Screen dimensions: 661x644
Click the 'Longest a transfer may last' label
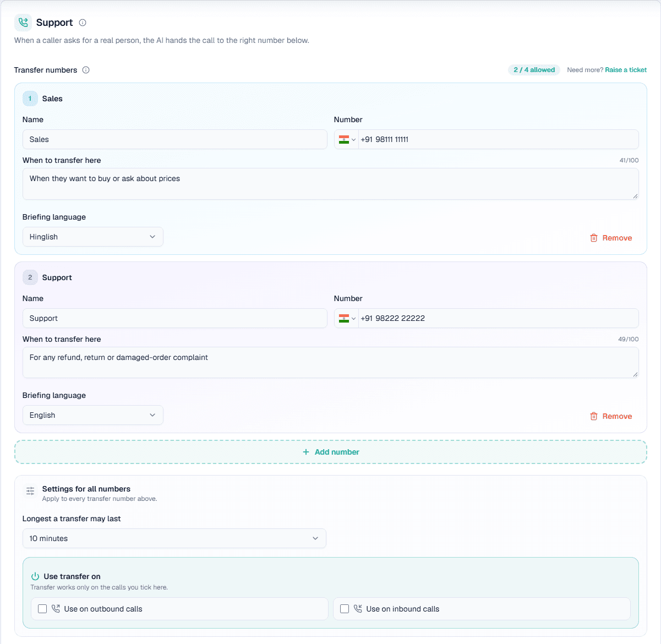point(72,519)
